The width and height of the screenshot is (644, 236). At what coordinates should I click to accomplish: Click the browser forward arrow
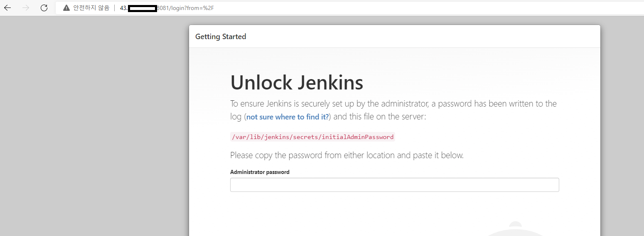tap(26, 8)
